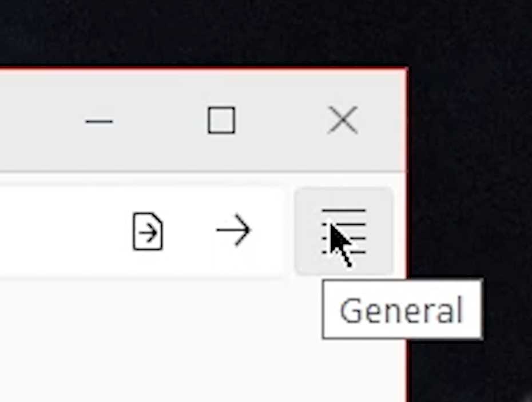Click the document with arrow icon
The width and height of the screenshot is (532, 402).
(148, 232)
